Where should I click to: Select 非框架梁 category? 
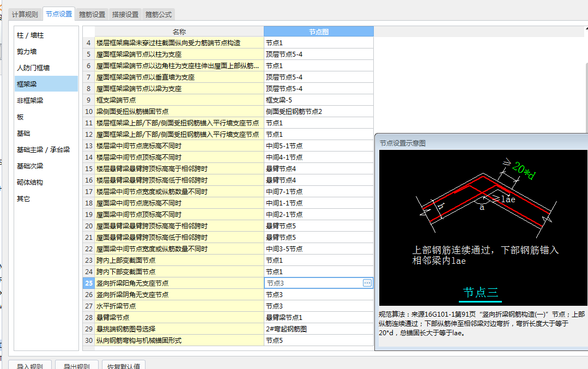(x=46, y=100)
